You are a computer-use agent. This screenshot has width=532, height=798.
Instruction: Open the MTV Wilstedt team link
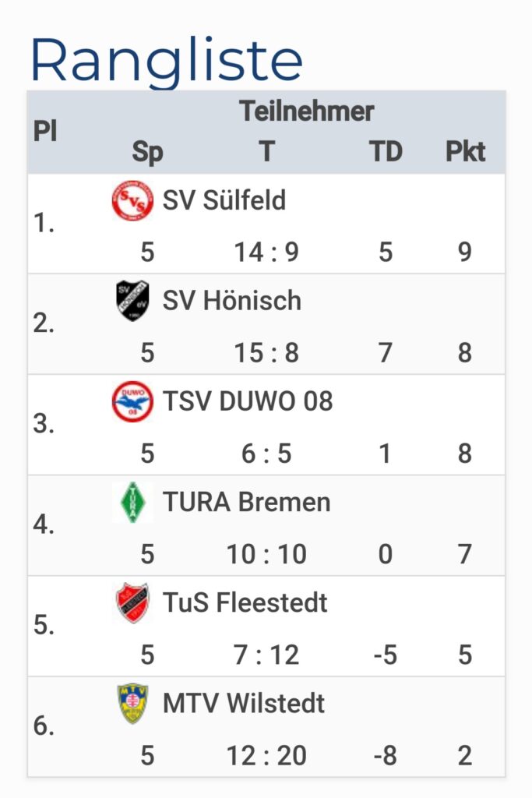244,704
